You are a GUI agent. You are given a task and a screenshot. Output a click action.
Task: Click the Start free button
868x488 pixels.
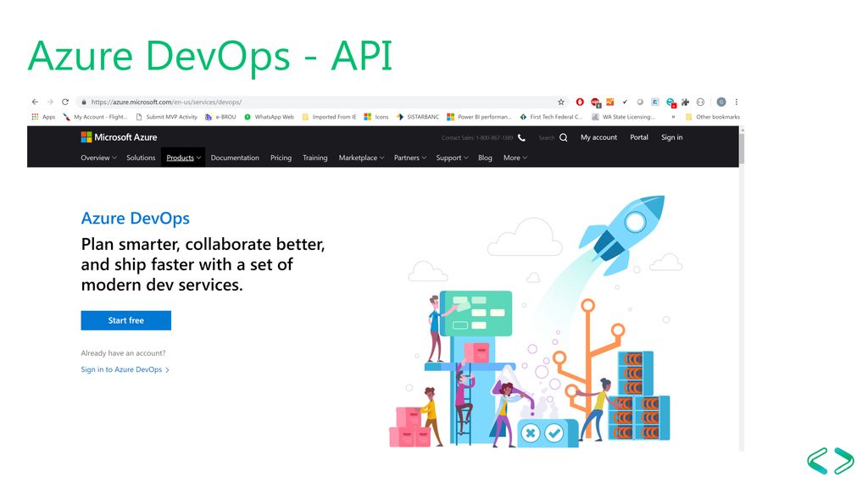click(x=125, y=320)
